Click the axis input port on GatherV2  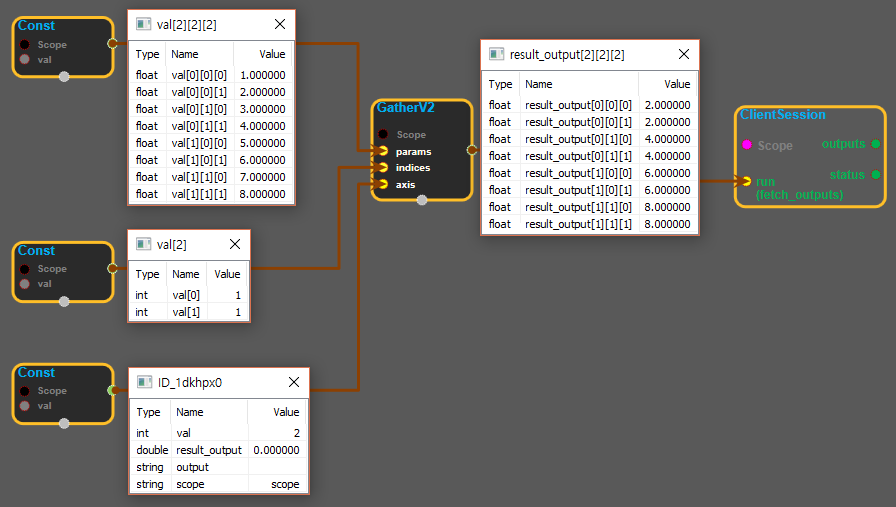pyautogui.click(x=382, y=184)
